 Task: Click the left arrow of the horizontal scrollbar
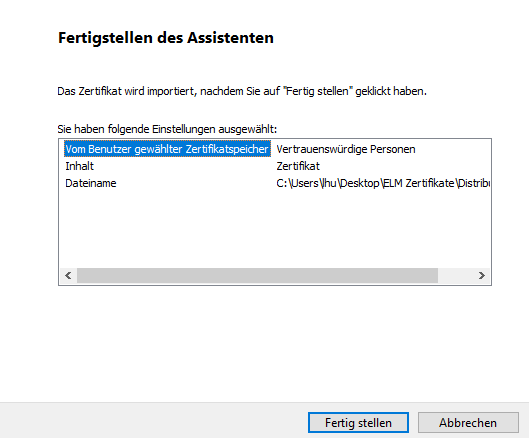[x=68, y=276]
